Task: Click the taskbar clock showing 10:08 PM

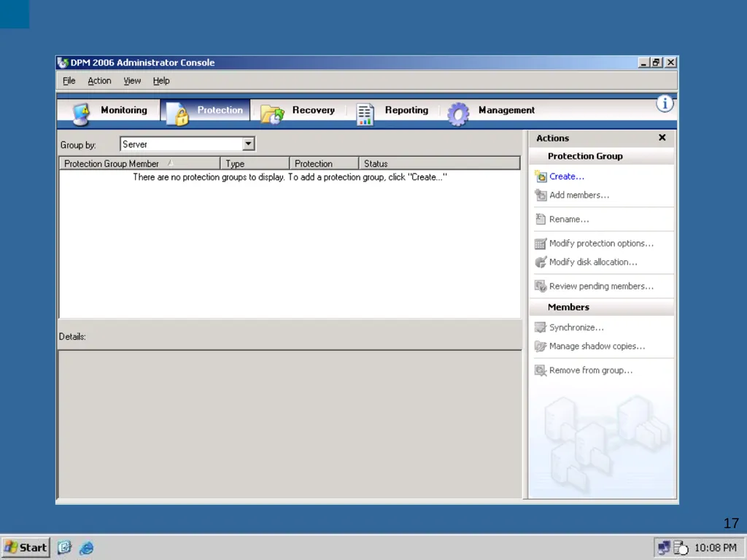Action: pos(715,548)
